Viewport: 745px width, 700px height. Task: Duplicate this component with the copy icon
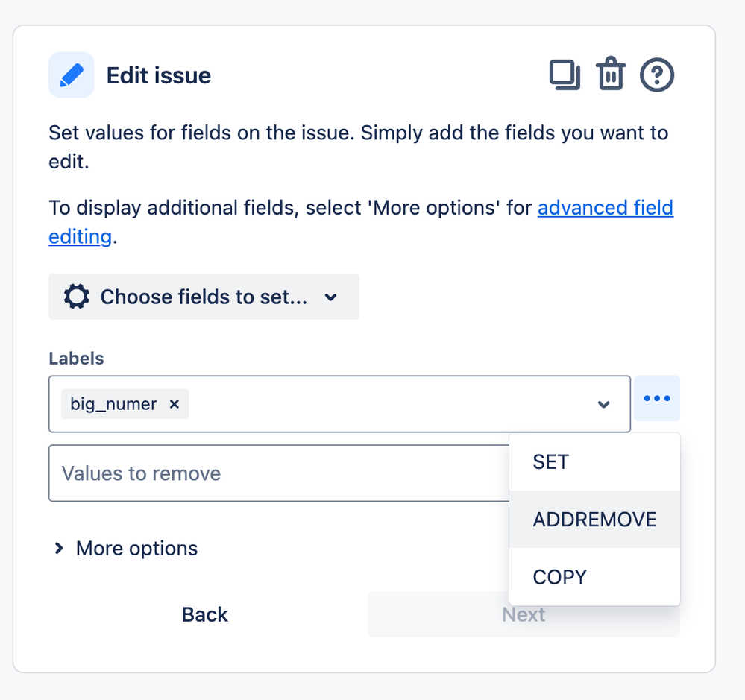coord(565,75)
